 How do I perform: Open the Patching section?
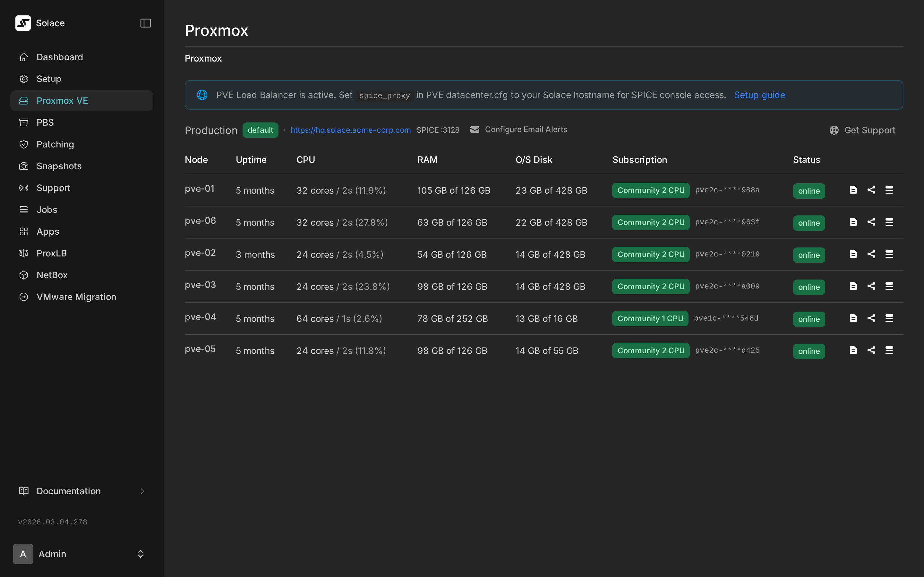[x=56, y=144]
